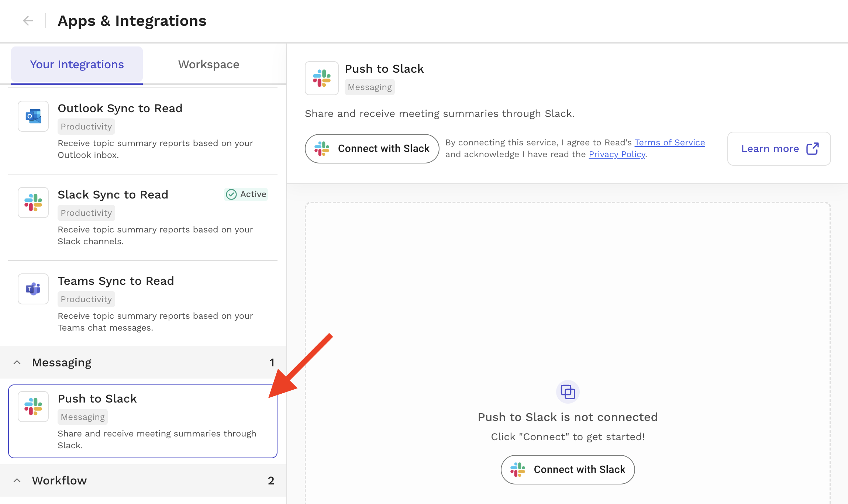Open the Learn more button
Viewport: 848px width, 504px height.
point(779,149)
